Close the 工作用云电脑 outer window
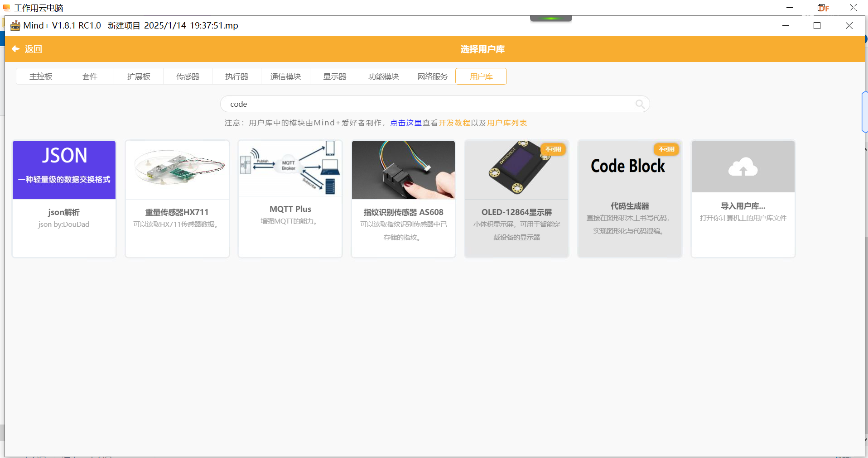868x458 pixels. point(853,8)
